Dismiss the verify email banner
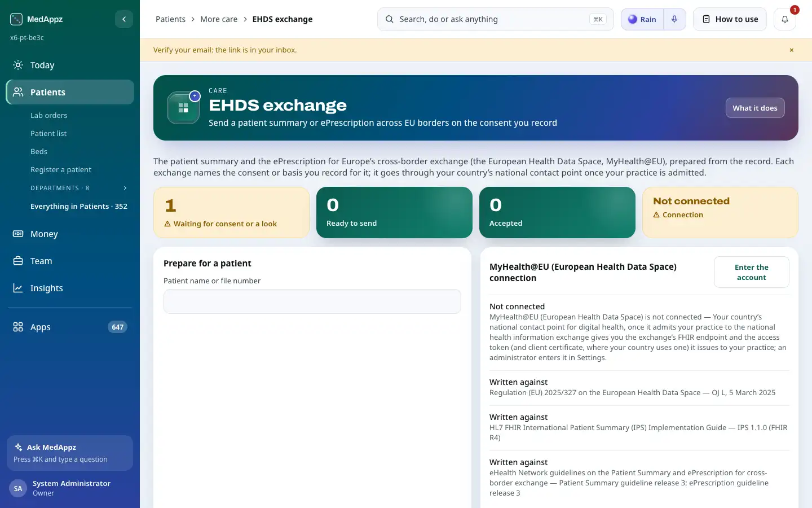 tap(792, 50)
